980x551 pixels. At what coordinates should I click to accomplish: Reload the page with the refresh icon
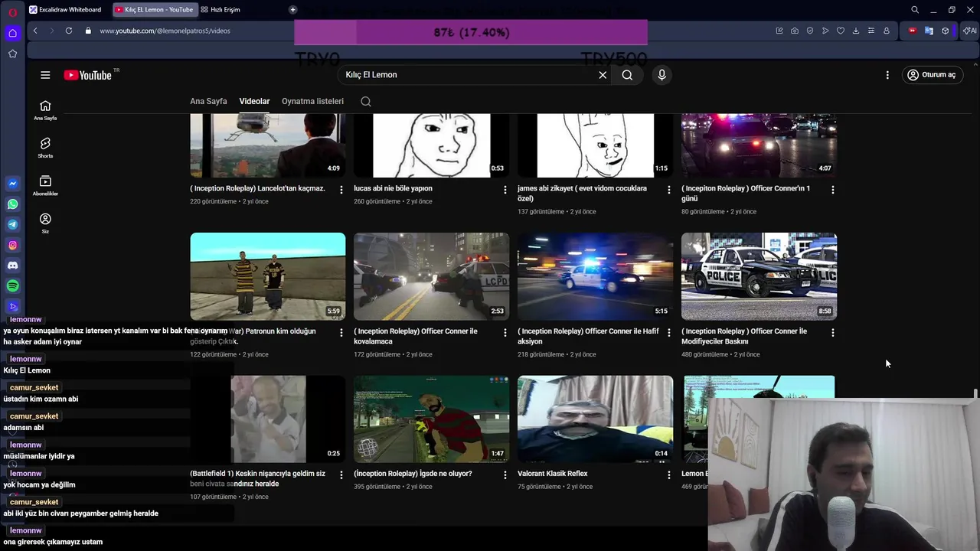(x=69, y=31)
